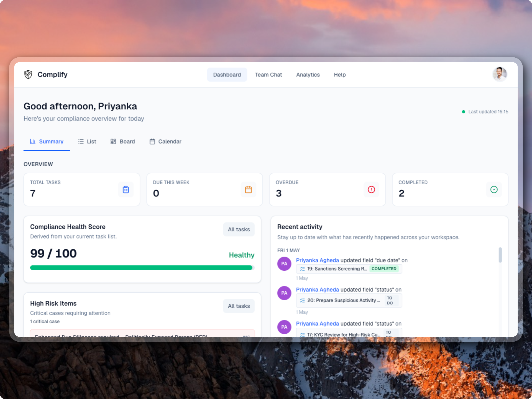Image resolution: width=532 pixels, height=399 pixels.
Task: Click the Recent activity scrollbar thumb
Action: [x=500, y=255]
